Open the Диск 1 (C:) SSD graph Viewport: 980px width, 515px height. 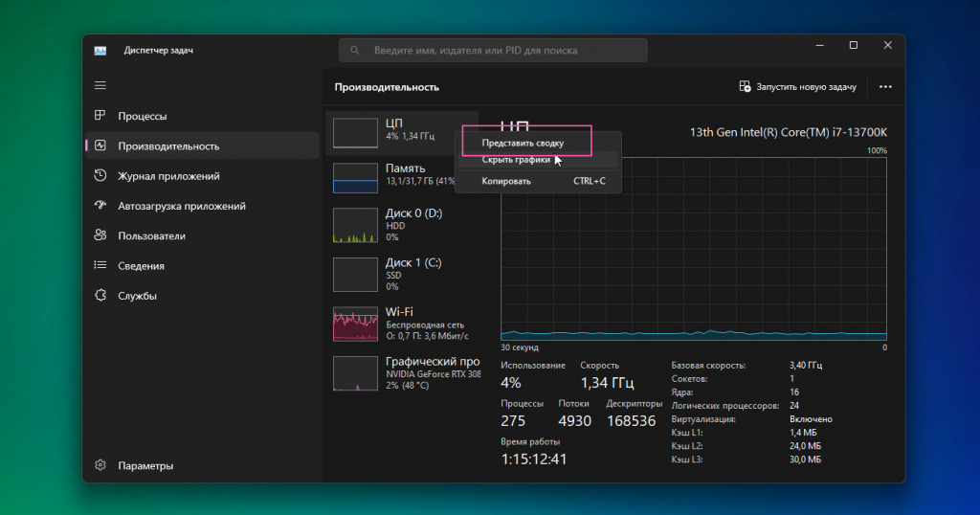[x=356, y=274]
